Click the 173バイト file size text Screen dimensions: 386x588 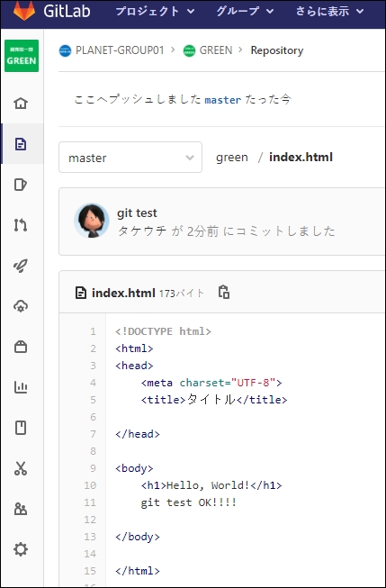pos(182,294)
